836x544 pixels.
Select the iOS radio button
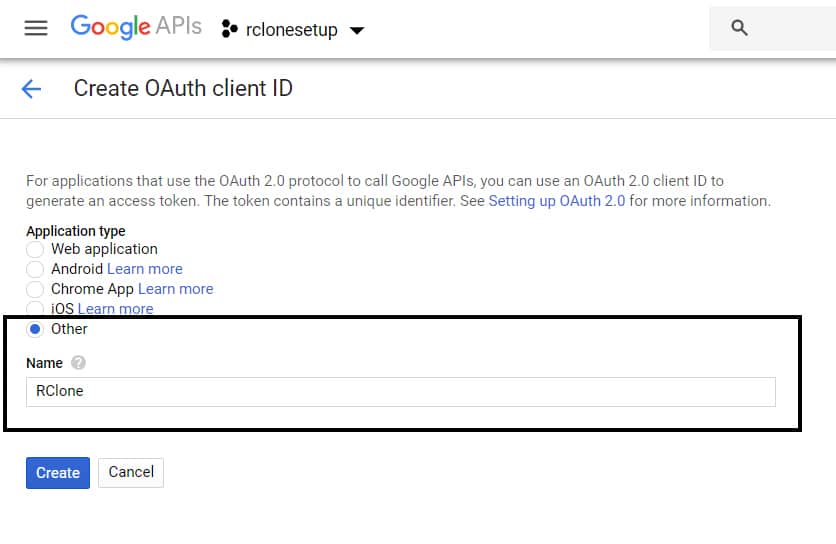click(35, 308)
